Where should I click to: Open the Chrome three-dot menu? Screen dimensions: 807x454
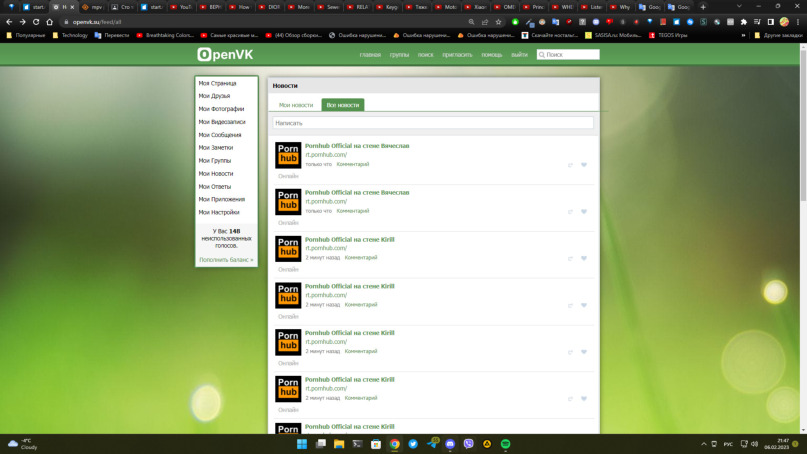[x=798, y=22]
